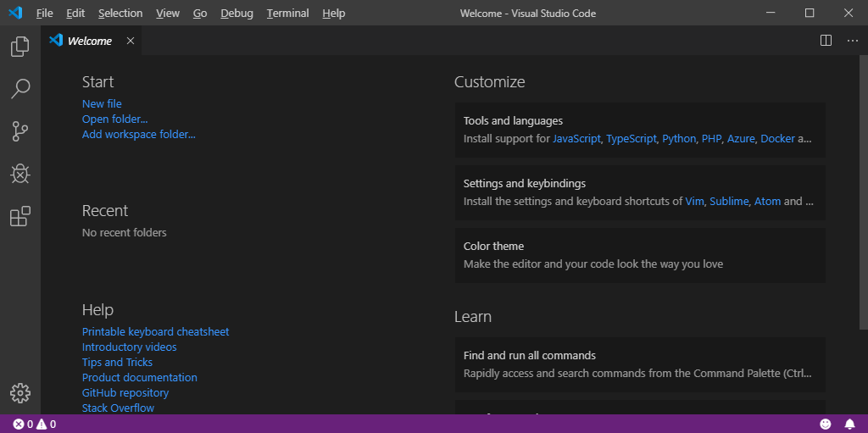The image size is (868, 433).
Task: Click the errors and warnings status indicator
Action: click(34, 425)
